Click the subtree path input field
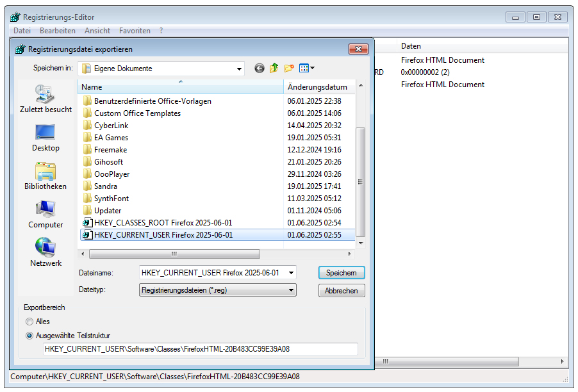Screen dimensions: 578x392 (200, 349)
